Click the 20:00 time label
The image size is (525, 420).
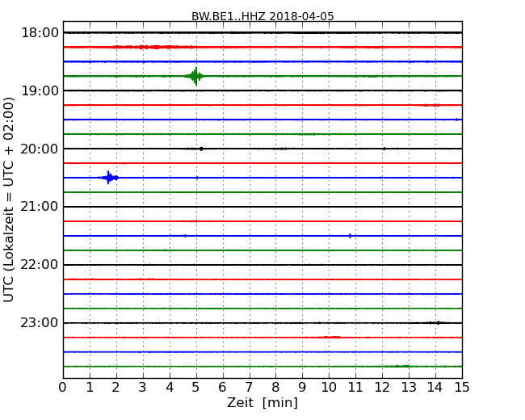click(x=40, y=149)
